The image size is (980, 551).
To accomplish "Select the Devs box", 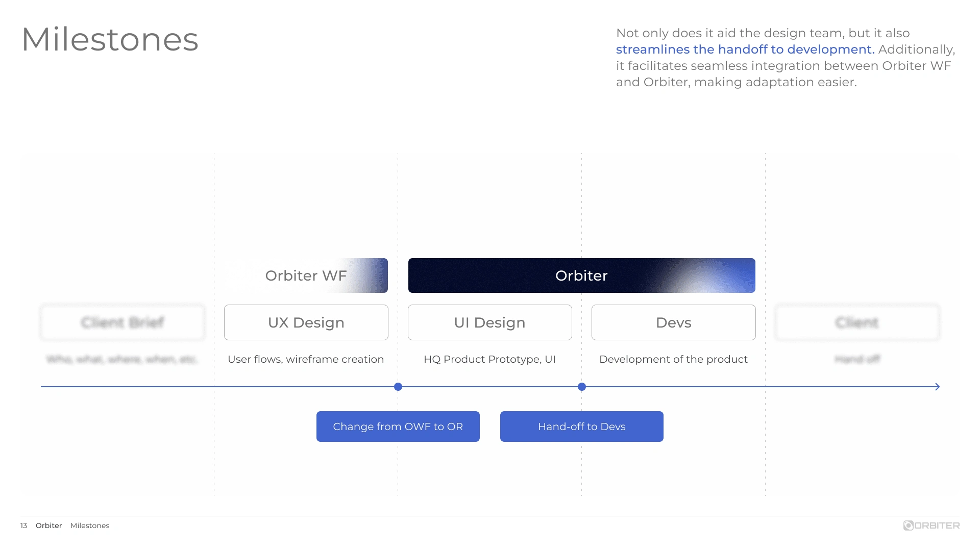I will coord(674,322).
